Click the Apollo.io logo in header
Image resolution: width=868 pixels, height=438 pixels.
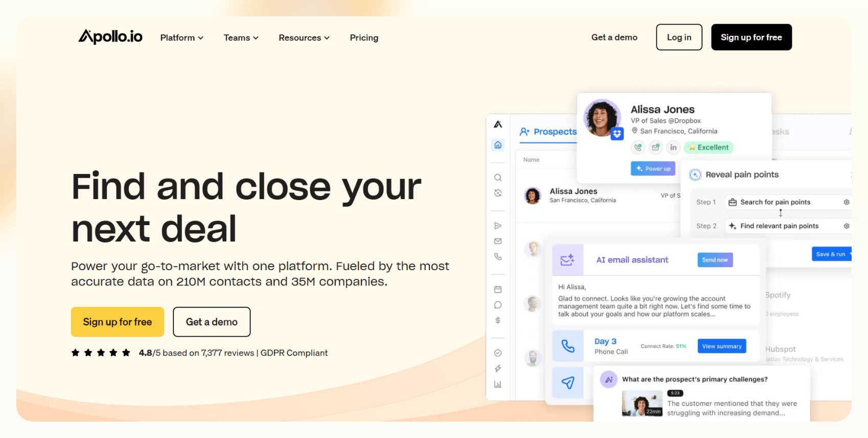[110, 36]
